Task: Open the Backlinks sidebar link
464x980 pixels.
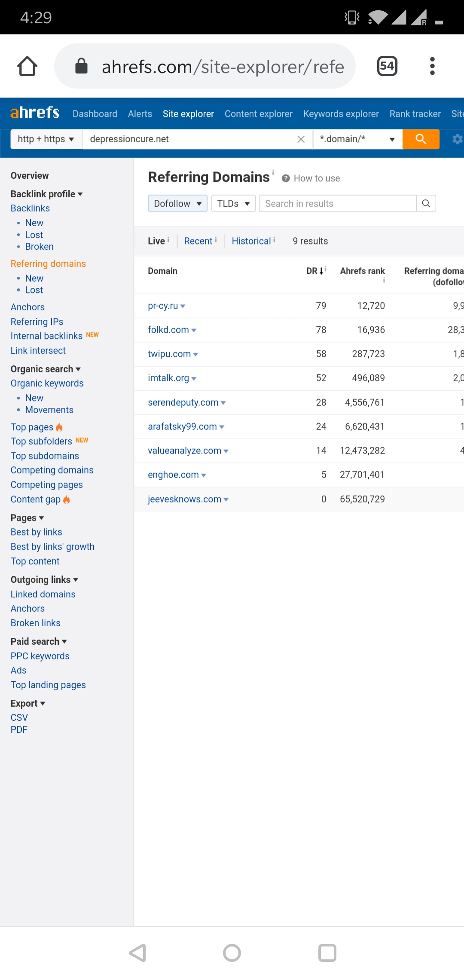Action: tap(30, 208)
